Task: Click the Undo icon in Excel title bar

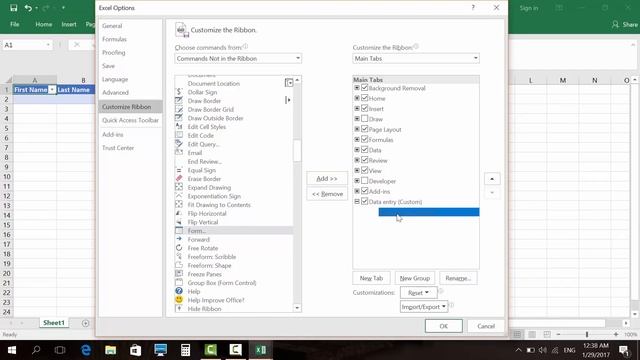Action: tap(28, 8)
